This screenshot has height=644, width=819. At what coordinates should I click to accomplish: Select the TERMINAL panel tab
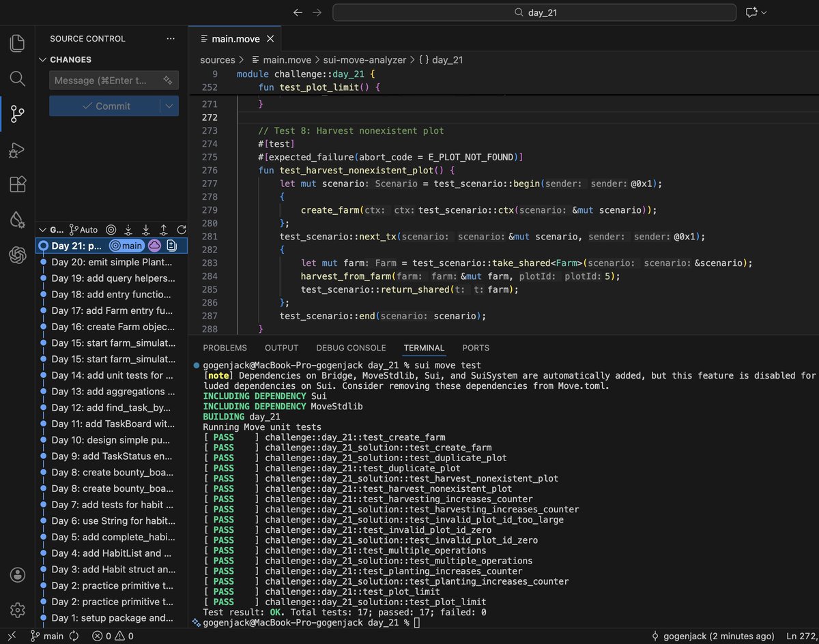pos(424,348)
